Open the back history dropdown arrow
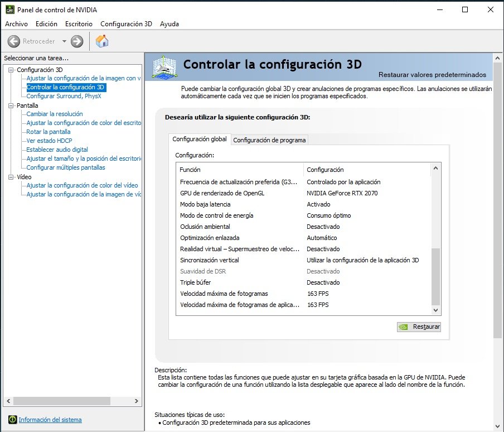 click(x=64, y=41)
